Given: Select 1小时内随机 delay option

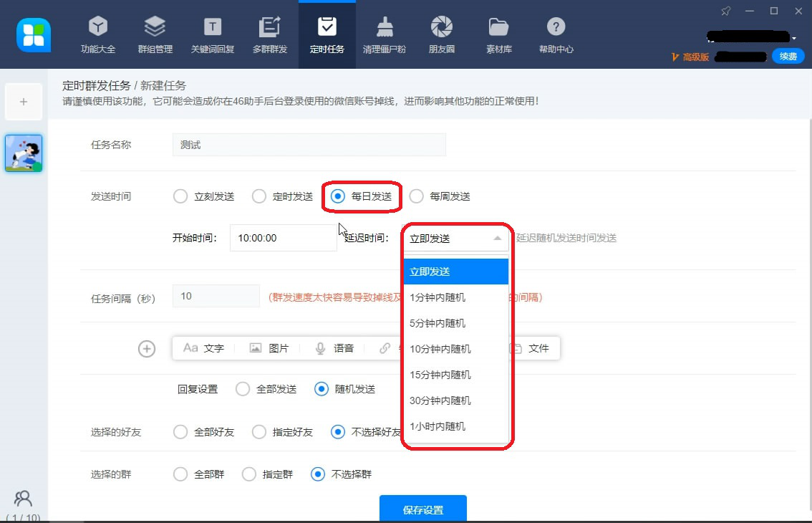Looking at the screenshot, I should (x=438, y=426).
